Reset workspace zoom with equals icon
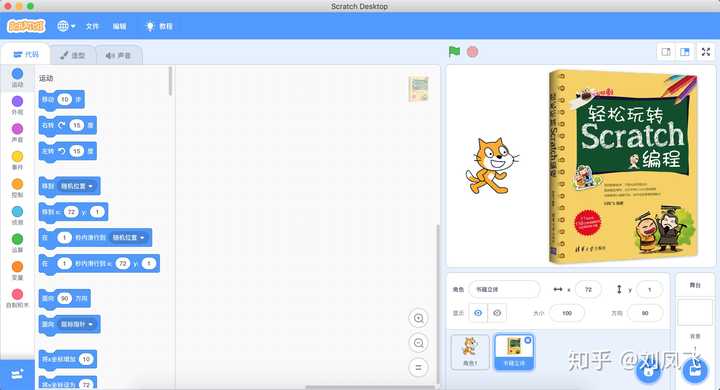 [418, 367]
